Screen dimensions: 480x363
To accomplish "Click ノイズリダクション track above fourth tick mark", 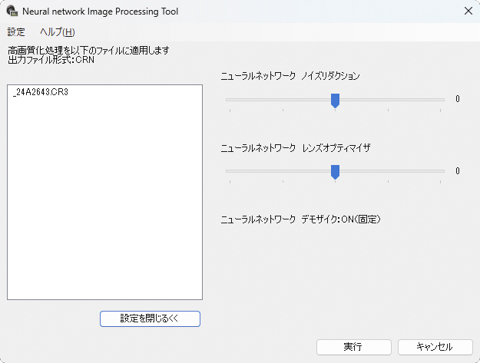I will [388, 99].
